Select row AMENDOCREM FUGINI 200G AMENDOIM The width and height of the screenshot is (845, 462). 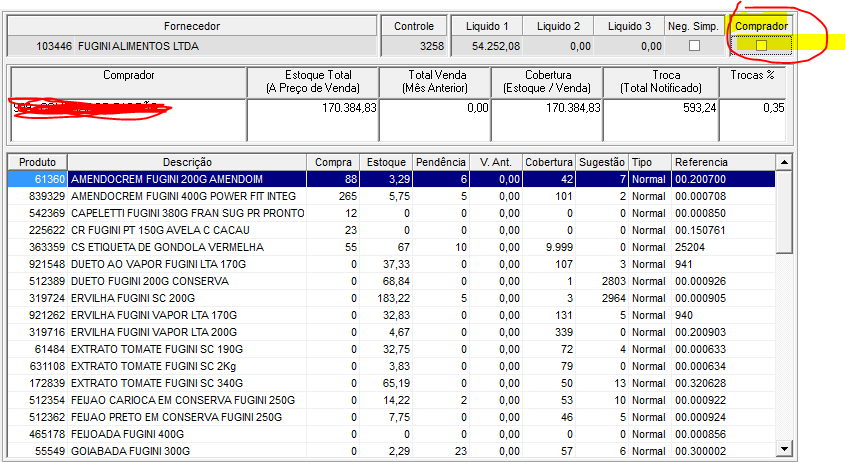391,179
